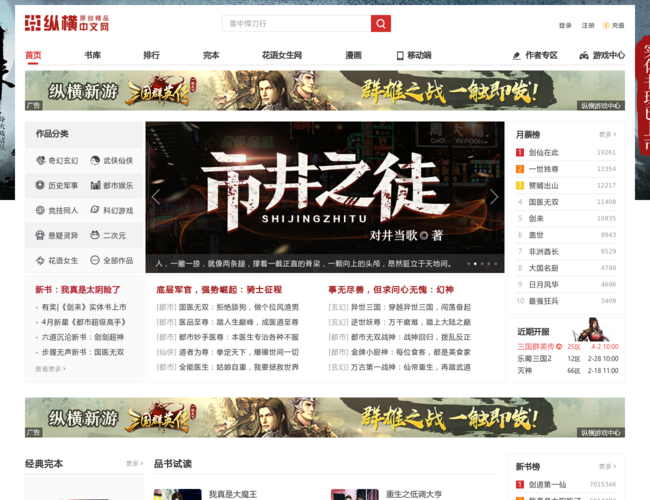Open the 漫画 navigation tab

point(353,55)
